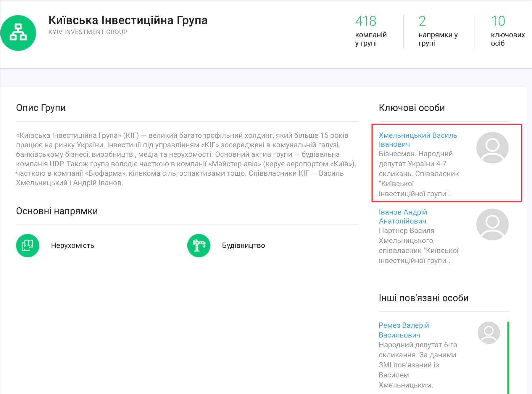Select the Нерухомість direction label
Screen dimensions: 532x394
[72, 246]
